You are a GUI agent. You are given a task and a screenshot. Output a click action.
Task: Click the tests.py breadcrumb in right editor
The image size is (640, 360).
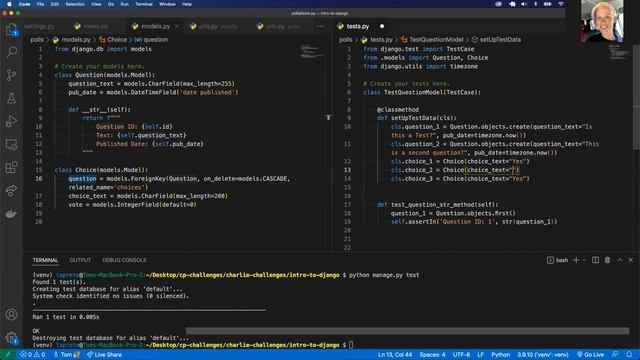(376, 40)
